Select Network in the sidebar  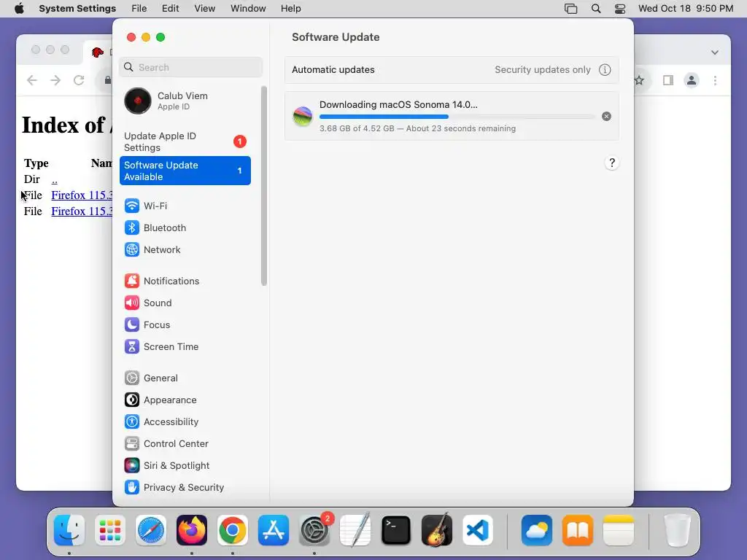pos(185,249)
